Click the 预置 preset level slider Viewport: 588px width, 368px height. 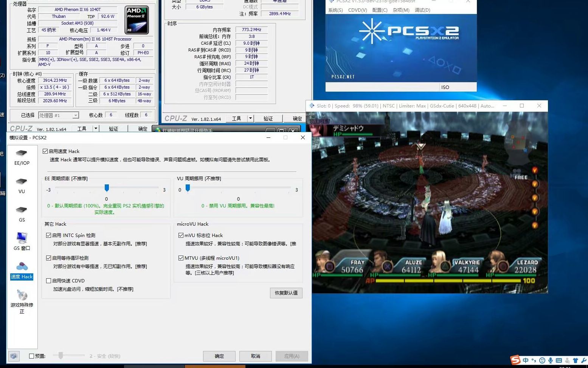pyautogui.click(x=61, y=355)
